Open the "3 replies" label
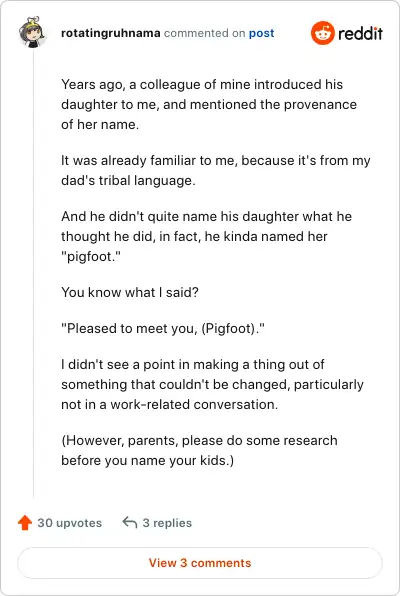Viewport: 400px width, 596px height. tap(167, 523)
